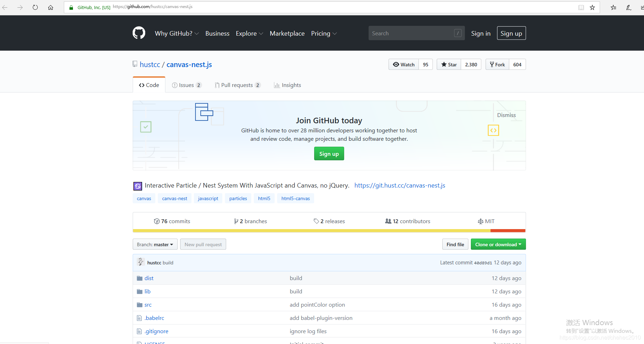Viewport: 644px width, 344px height.
Task: Go back with browser back arrow
Action: click(5, 7)
